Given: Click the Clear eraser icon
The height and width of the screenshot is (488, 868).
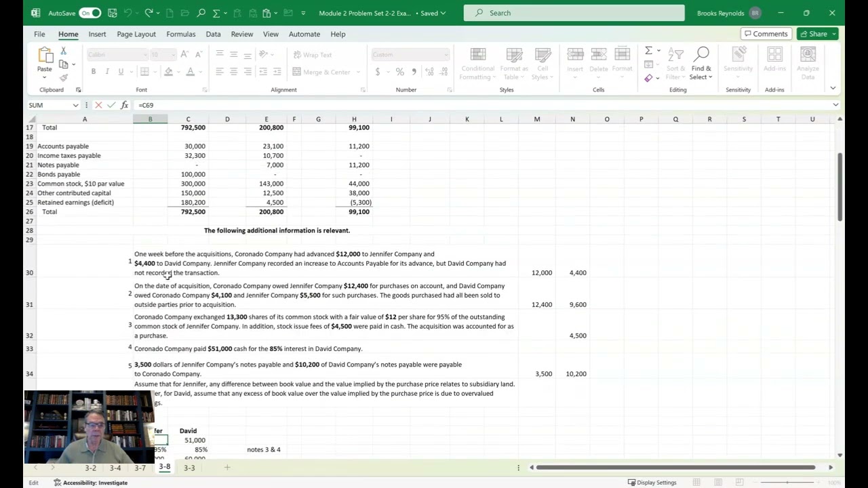Looking at the screenshot, I should coord(648,78).
